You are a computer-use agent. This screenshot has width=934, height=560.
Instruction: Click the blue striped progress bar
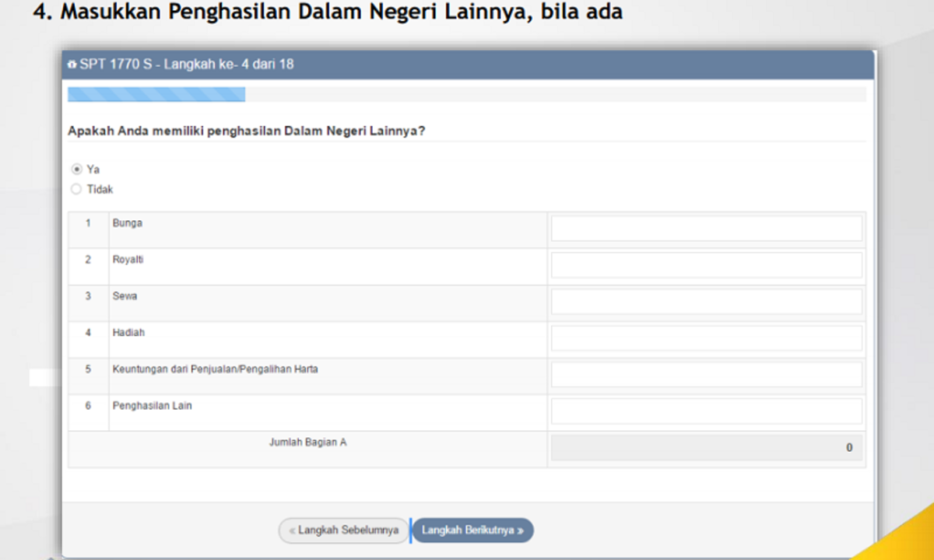pyautogui.click(x=156, y=95)
